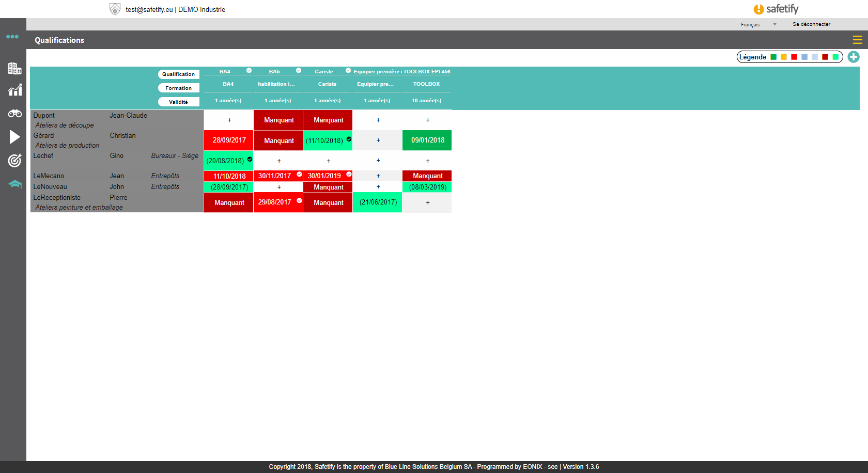Click the Se déconnecter link
The image size is (868, 473).
coord(811,24)
